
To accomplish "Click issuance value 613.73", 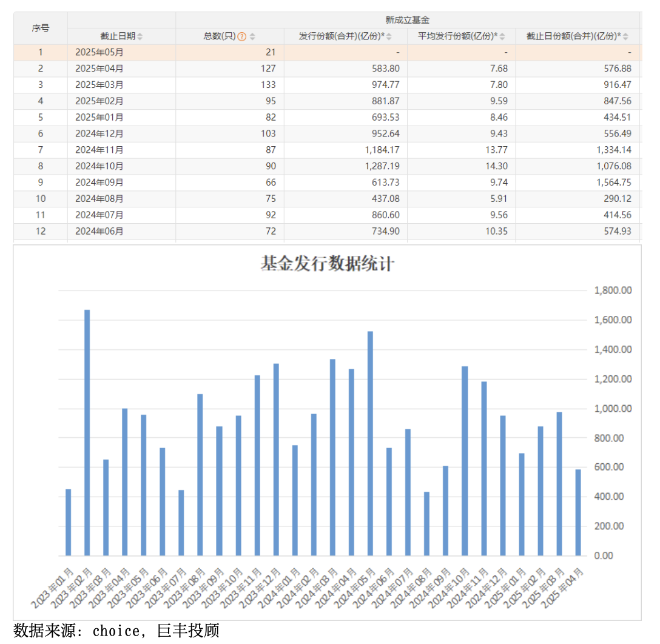I will click(x=386, y=182).
